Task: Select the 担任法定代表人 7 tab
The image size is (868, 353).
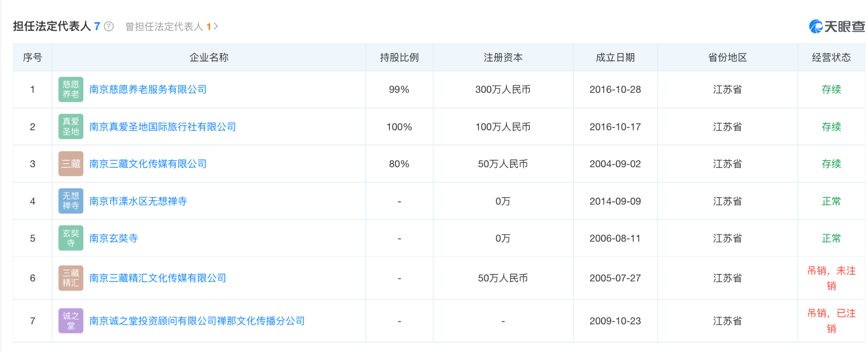Action: pyautogui.click(x=56, y=26)
